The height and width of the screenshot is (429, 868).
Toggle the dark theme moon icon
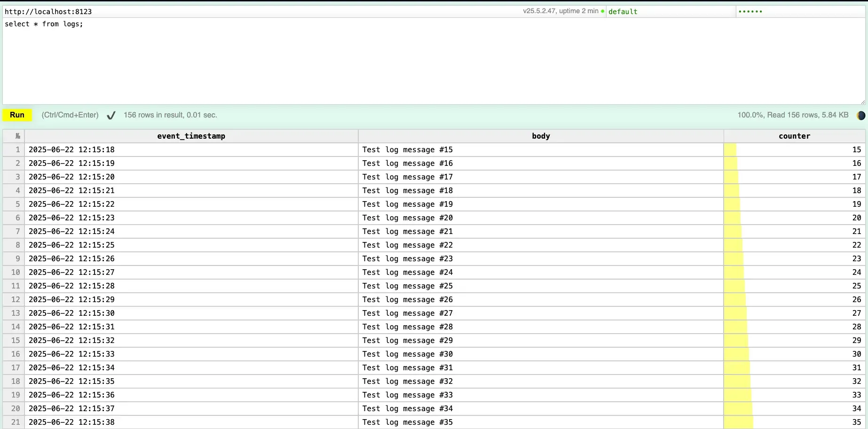[x=861, y=115]
